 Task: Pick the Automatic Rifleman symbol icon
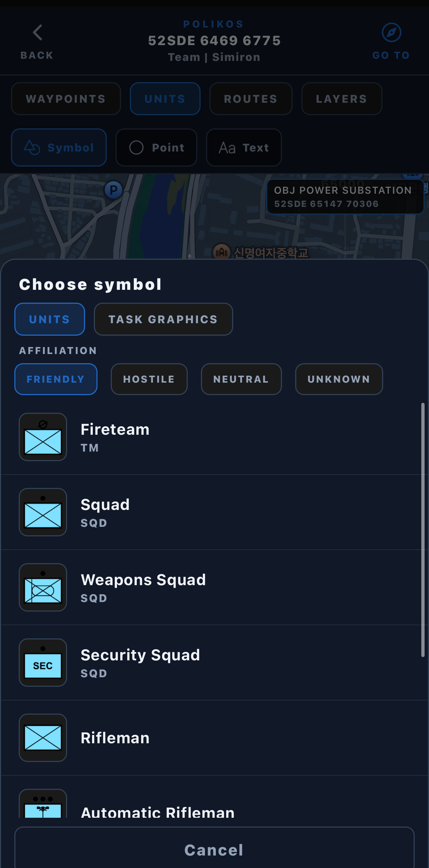click(x=43, y=803)
